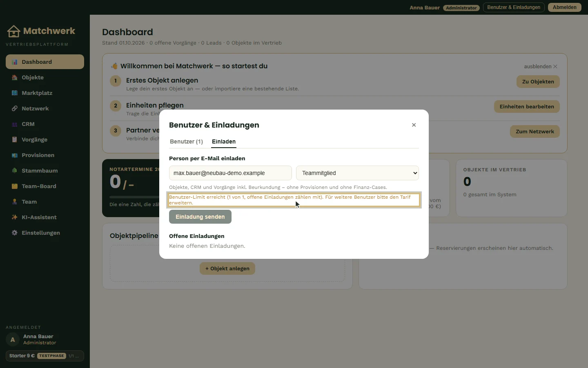Click the Zu Objekten button
This screenshot has width=588, height=368.
pos(538,82)
